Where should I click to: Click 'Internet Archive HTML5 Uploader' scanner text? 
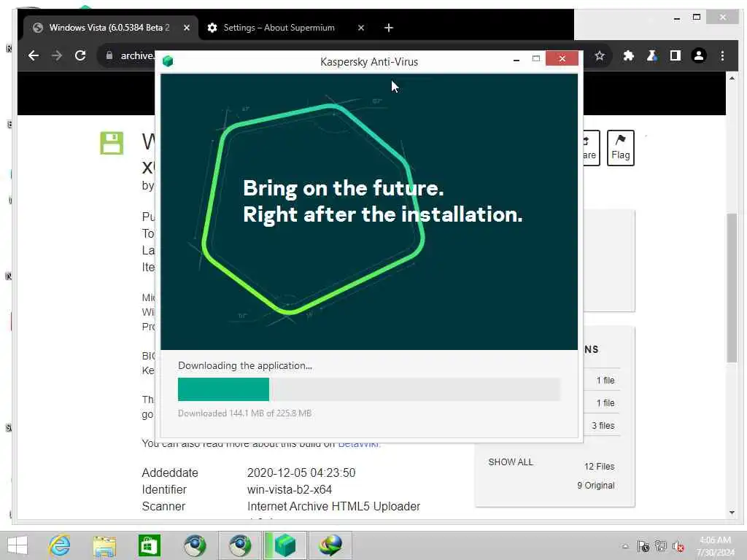click(333, 506)
